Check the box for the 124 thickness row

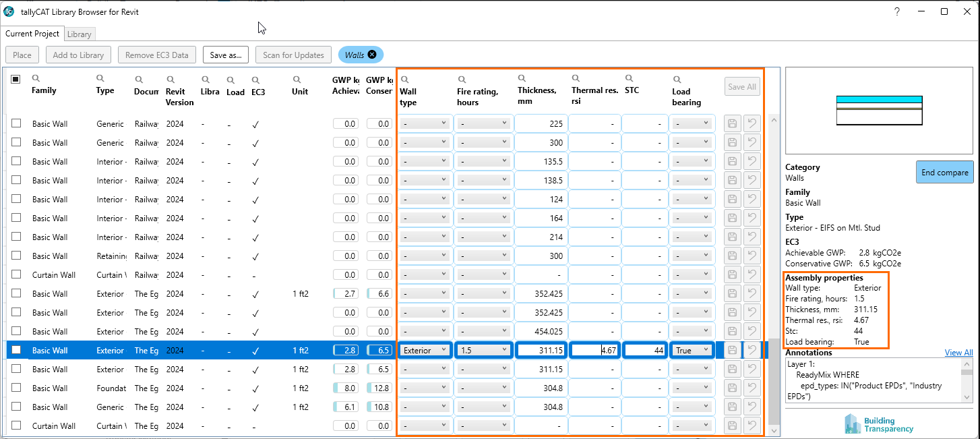(x=16, y=199)
